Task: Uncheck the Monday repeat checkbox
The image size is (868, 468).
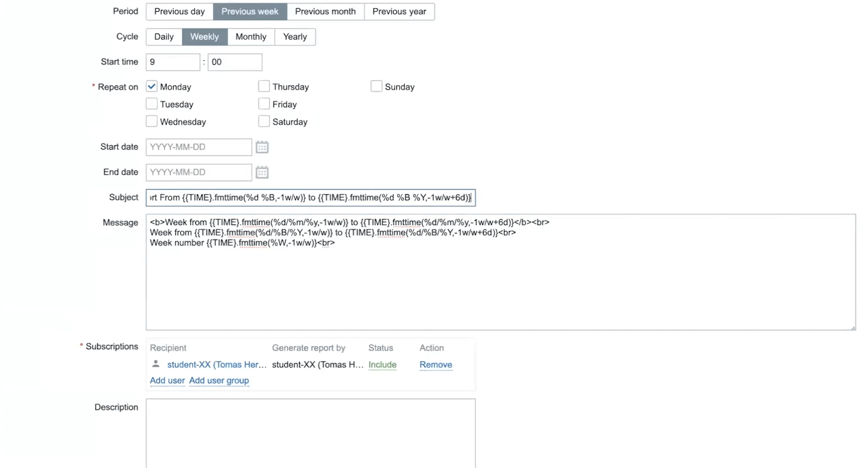Action: 151,86
